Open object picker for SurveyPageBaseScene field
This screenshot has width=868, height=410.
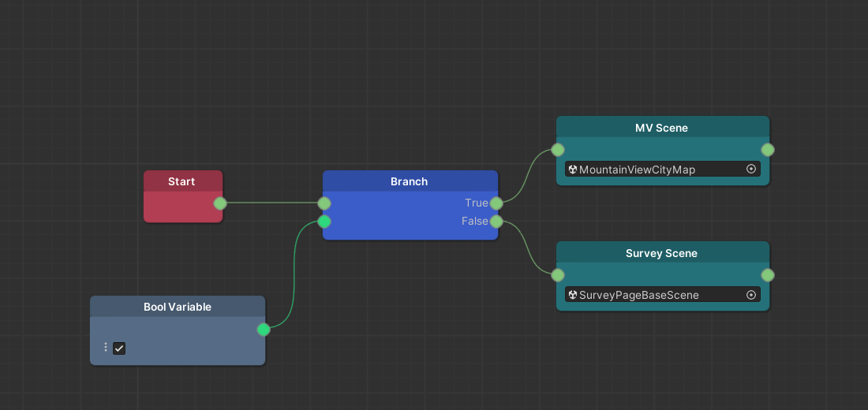pos(751,295)
